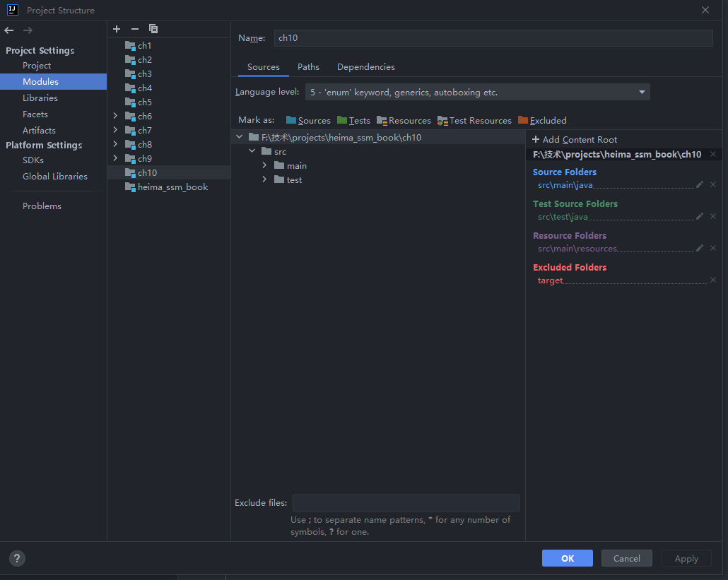Switch to the Sources tab
728x580 pixels.
click(x=263, y=67)
